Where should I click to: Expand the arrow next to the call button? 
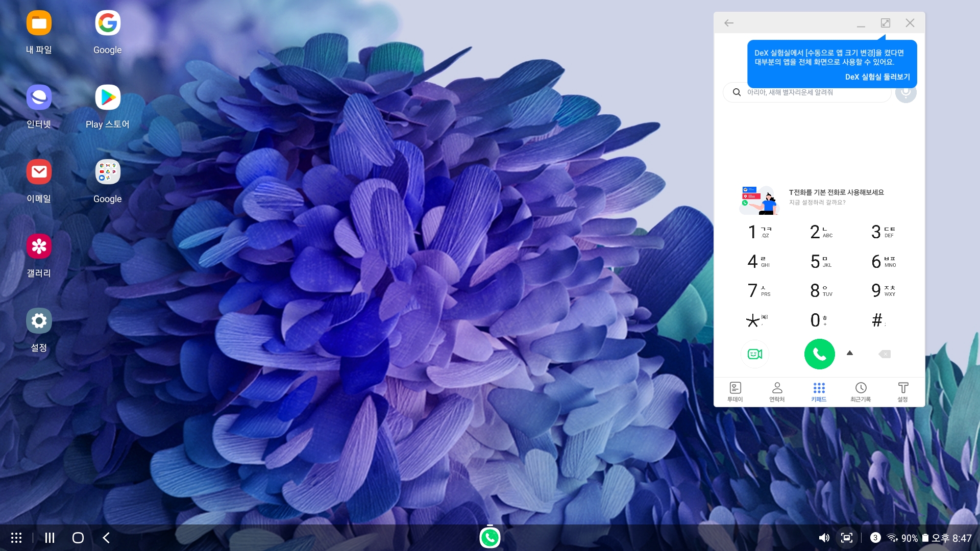pos(850,353)
